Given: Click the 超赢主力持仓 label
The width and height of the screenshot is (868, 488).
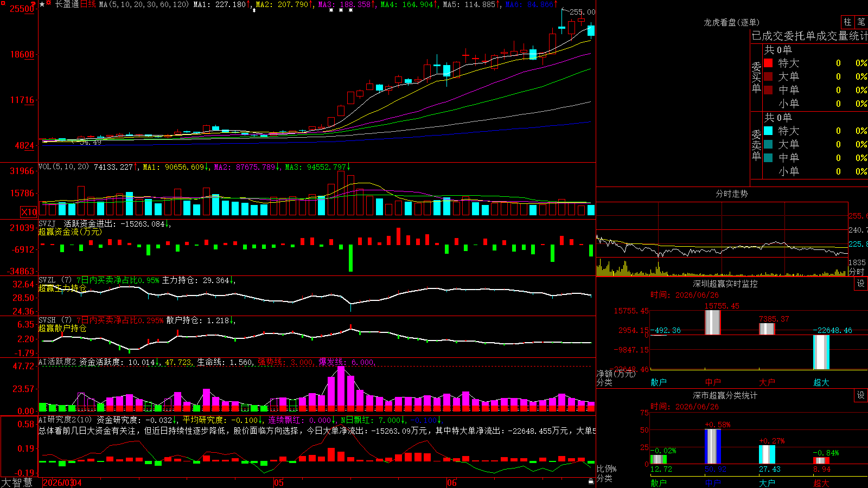Looking at the screenshot, I should click(x=62, y=288).
